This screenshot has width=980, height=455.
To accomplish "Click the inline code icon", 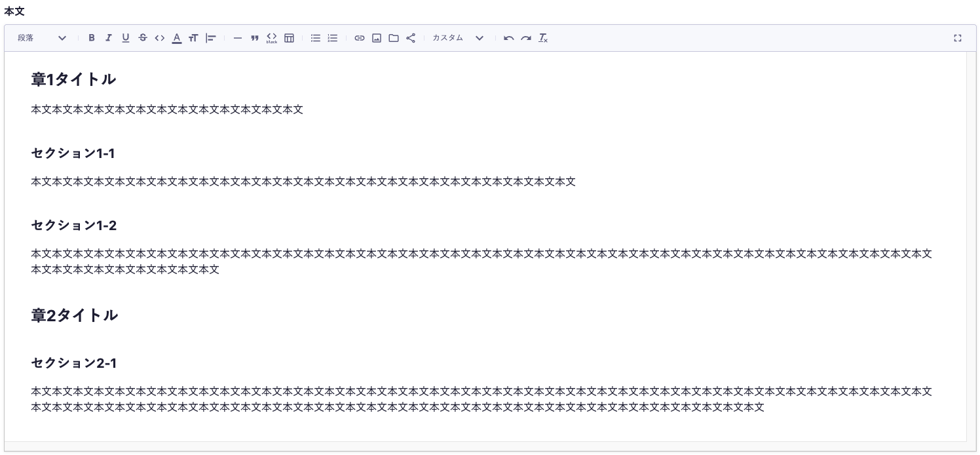I will click(160, 38).
